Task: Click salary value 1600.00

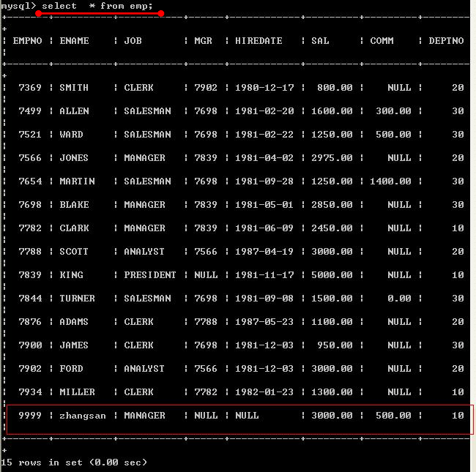Action: coord(332,111)
